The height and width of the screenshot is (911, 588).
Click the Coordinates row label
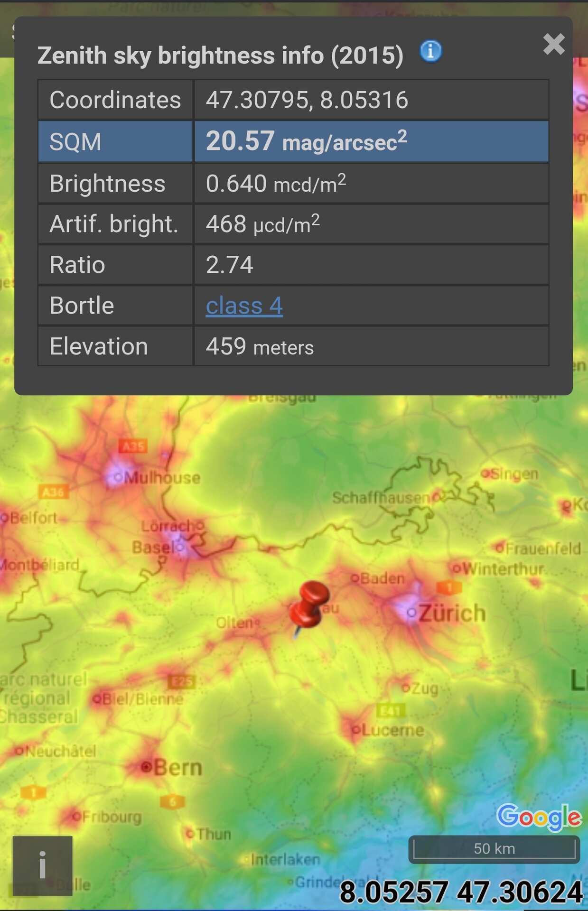[x=115, y=100]
